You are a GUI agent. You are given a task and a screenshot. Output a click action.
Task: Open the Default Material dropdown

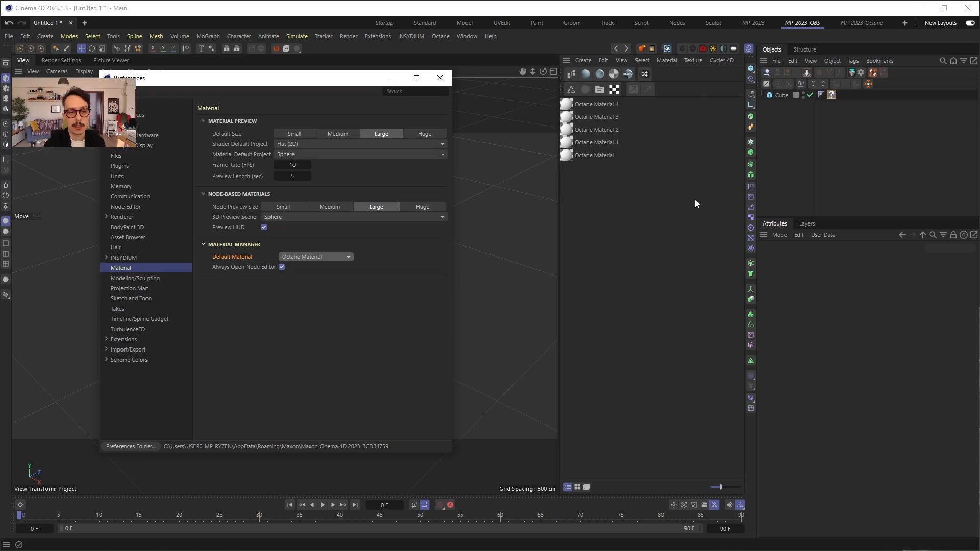[316, 257]
